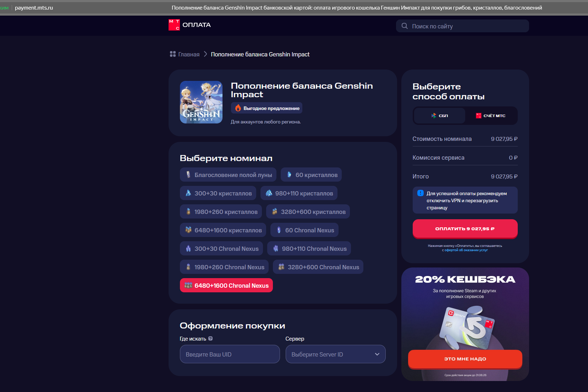Pick the 980+110 кристаллов pack
Image resolution: width=588 pixels, height=392 pixels.
299,193
